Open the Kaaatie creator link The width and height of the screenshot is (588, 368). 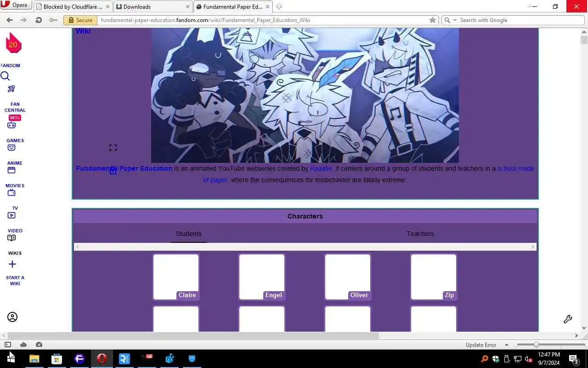(x=321, y=168)
